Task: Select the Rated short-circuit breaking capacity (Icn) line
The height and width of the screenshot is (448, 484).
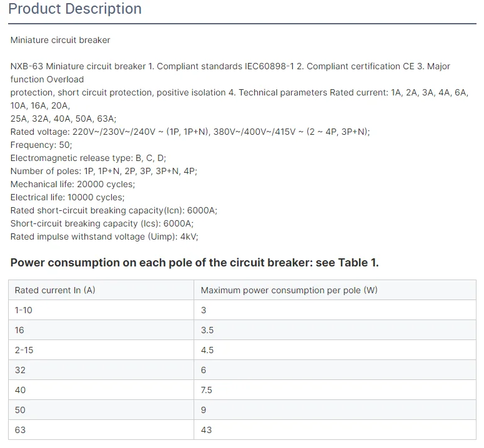Action: tap(114, 210)
